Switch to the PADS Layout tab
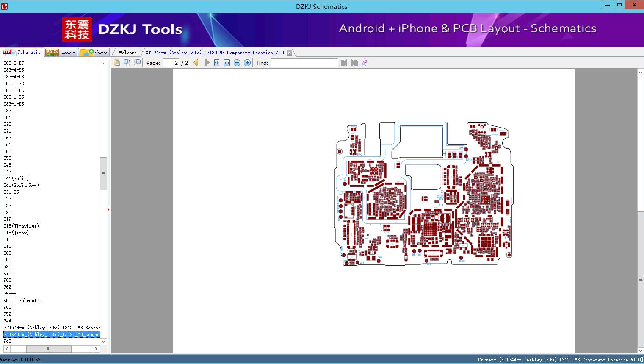This screenshot has width=644, height=364. 61,53
